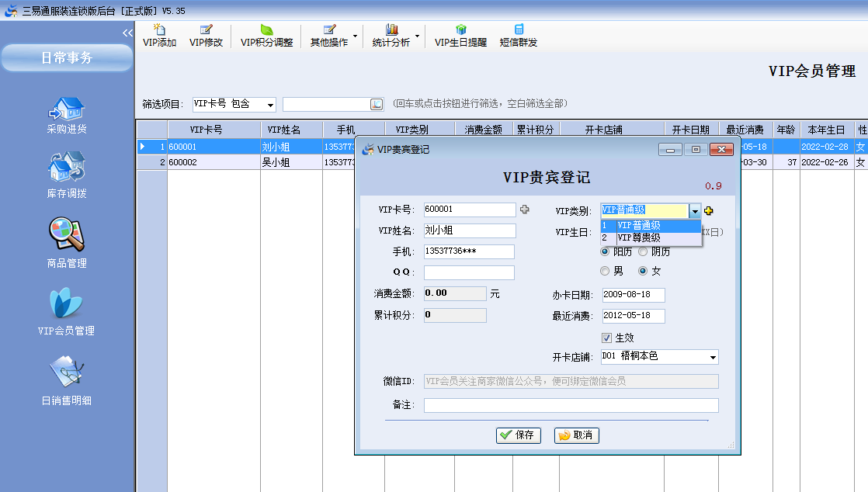Click the 消费金额 field in the dialog
Viewport: 868px width, 492px height.
(x=455, y=293)
